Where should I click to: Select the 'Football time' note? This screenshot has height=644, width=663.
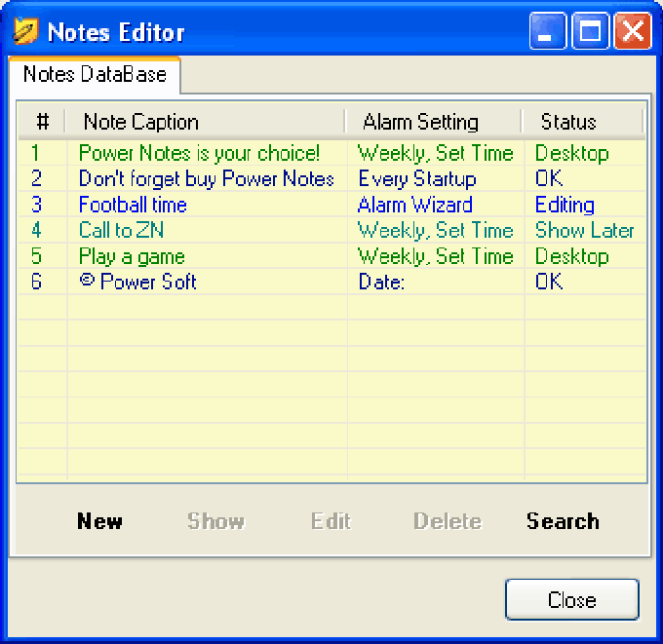(133, 205)
